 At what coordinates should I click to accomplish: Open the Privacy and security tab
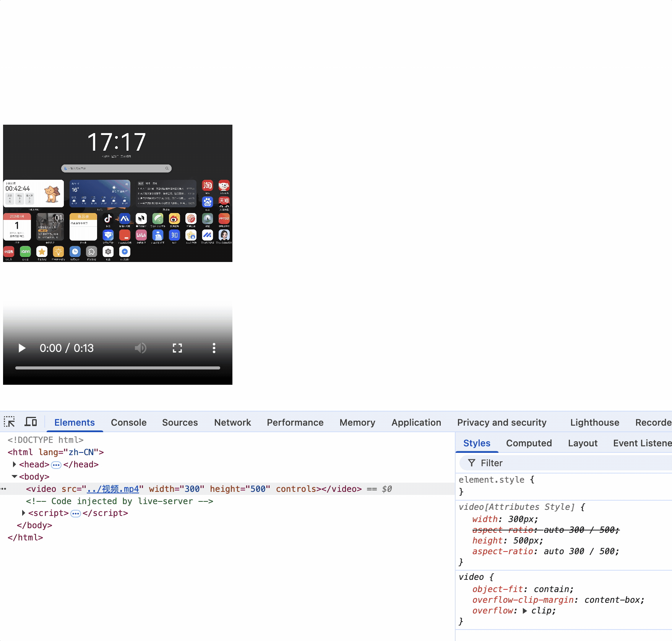pyautogui.click(x=502, y=422)
